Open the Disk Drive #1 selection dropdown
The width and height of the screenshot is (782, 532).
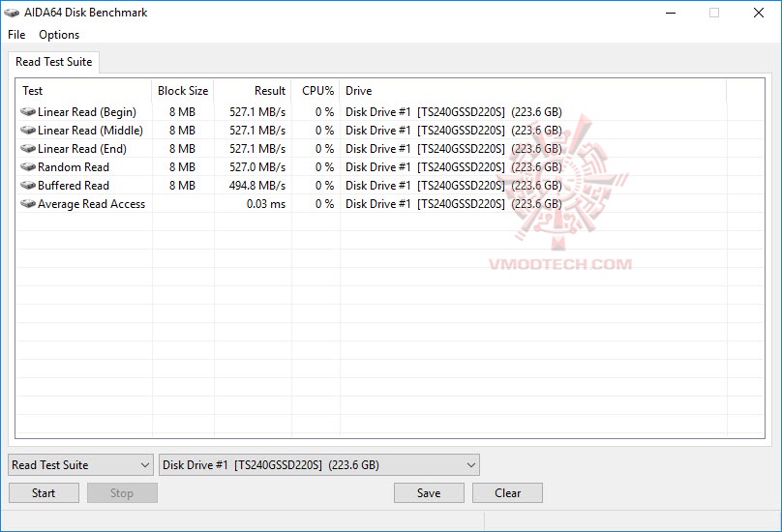(x=319, y=465)
